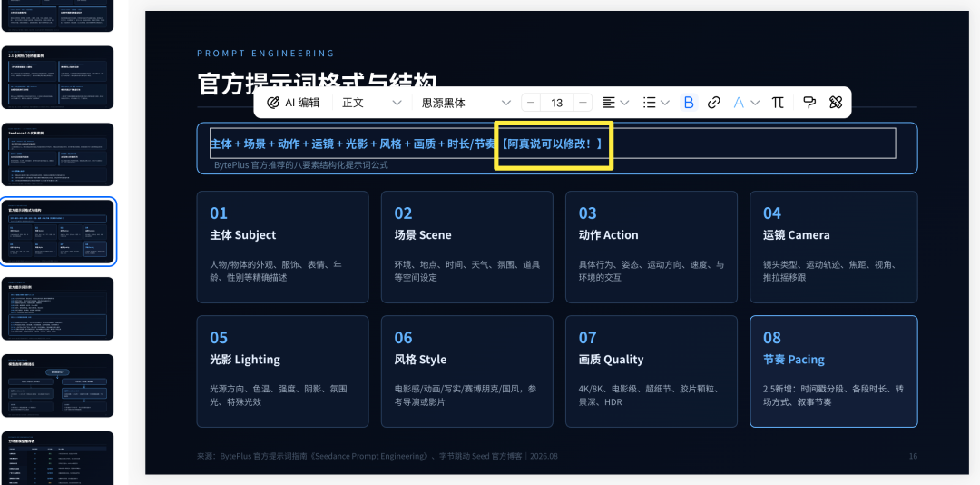This screenshot has height=485, width=980.
Task: Open the 2.5 全网热门创作者案例 slide thumbnail
Action: 58,77
